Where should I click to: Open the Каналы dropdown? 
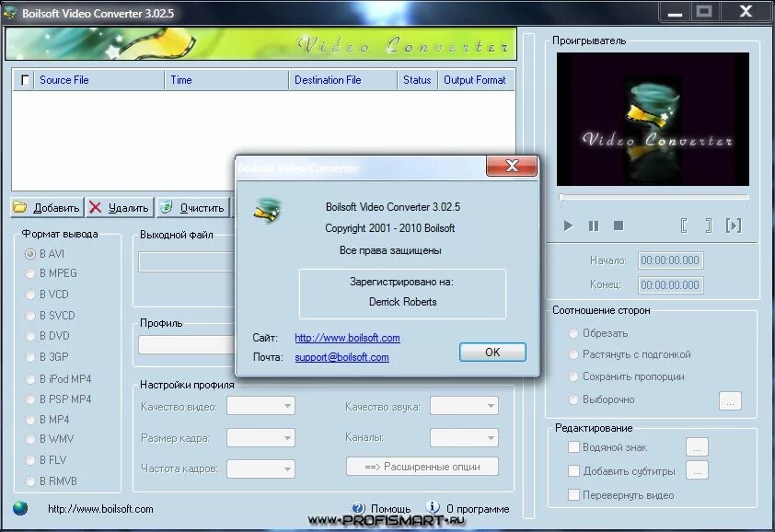464,437
